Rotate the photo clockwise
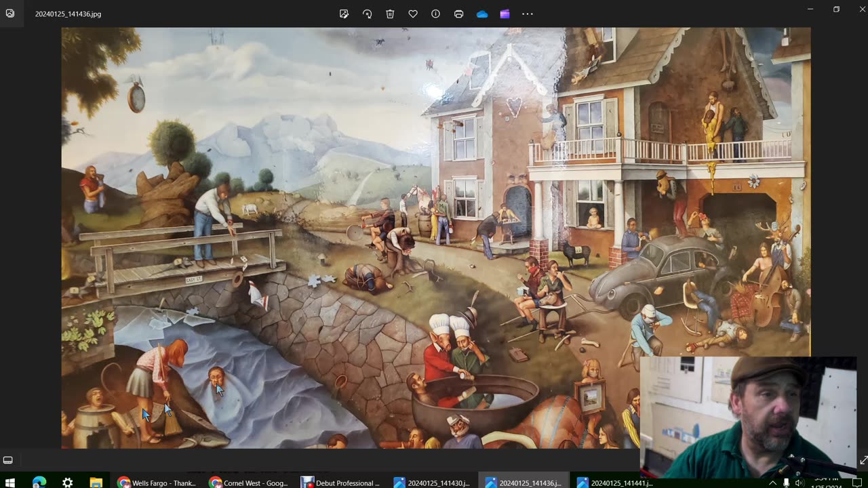 367,14
